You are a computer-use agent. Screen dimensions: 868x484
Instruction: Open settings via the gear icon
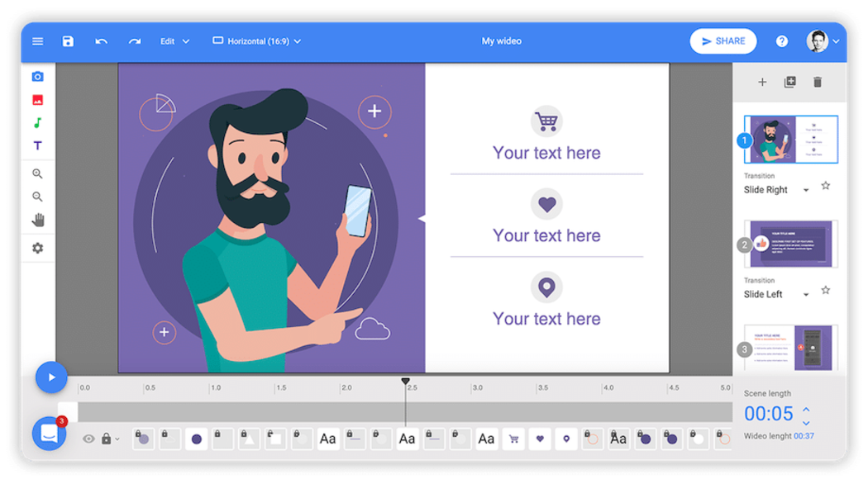37,248
